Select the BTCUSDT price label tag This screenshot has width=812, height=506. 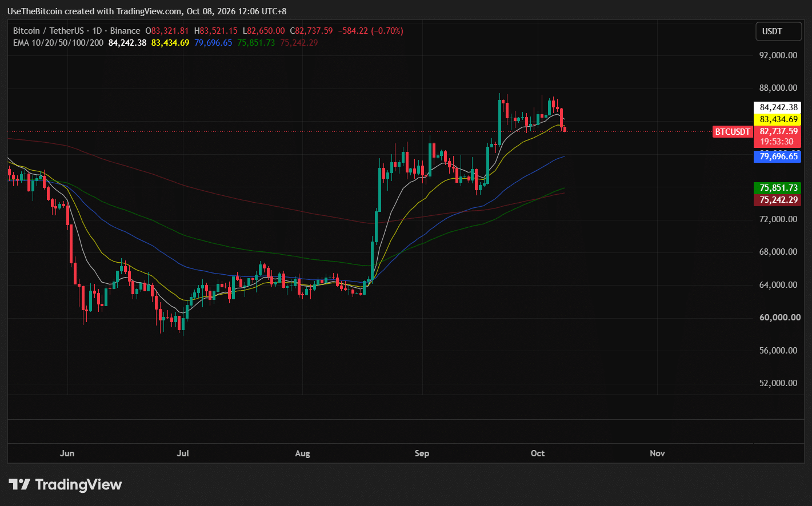(x=733, y=132)
